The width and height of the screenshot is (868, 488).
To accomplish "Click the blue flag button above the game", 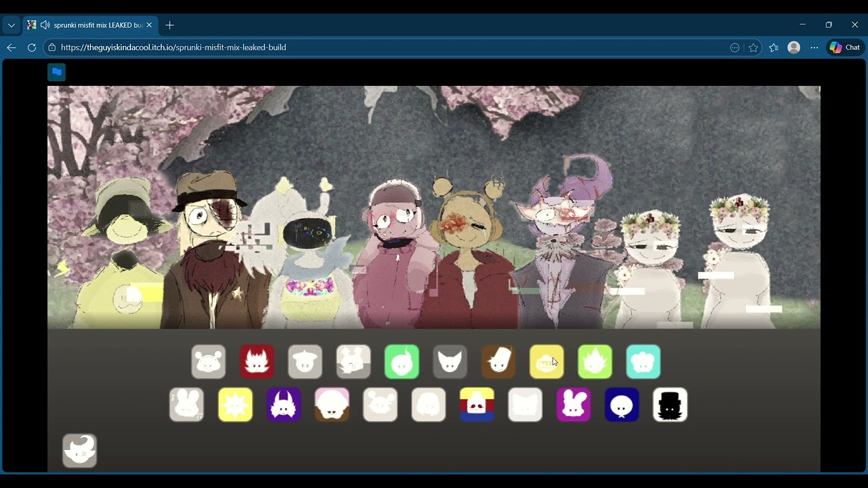I will click(57, 72).
